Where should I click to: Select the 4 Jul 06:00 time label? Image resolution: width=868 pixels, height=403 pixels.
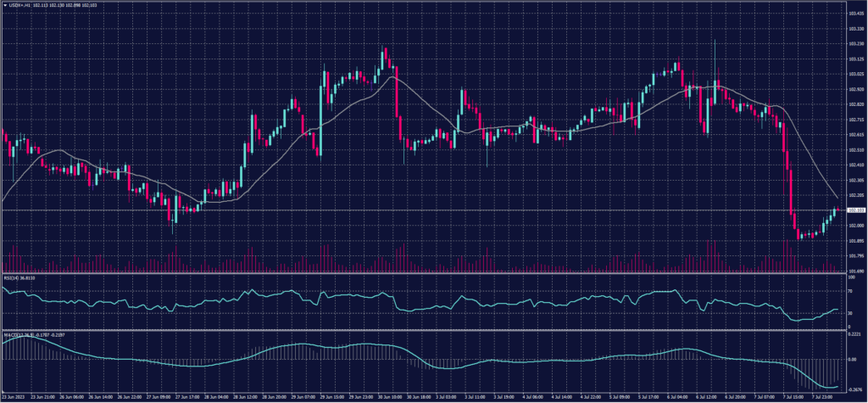(532, 396)
